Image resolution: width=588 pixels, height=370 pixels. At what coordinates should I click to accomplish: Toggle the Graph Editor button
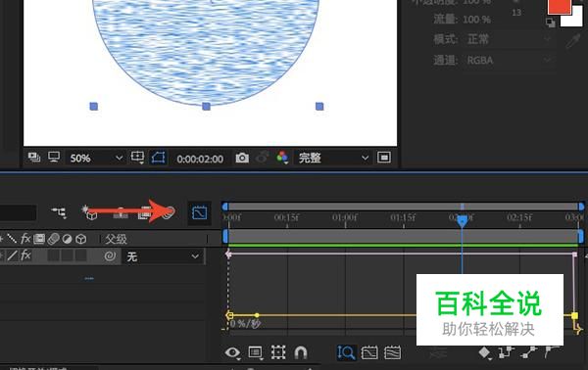(x=200, y=213)
